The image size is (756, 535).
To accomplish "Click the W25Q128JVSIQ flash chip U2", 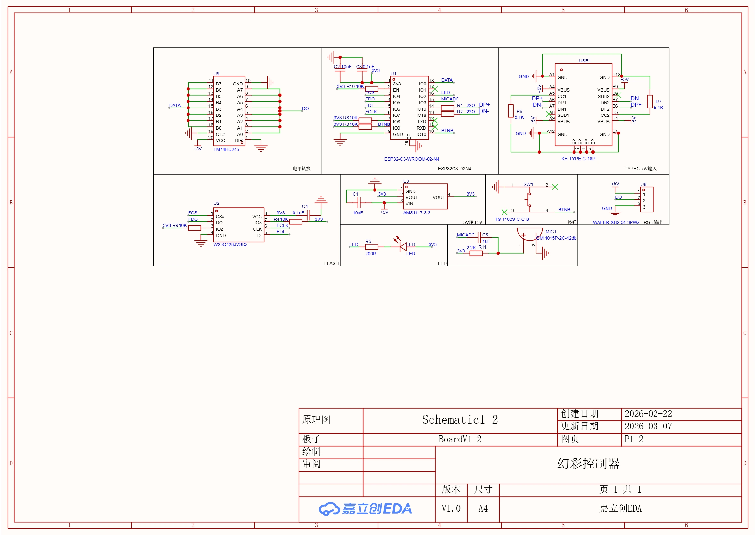I will 238,225.
